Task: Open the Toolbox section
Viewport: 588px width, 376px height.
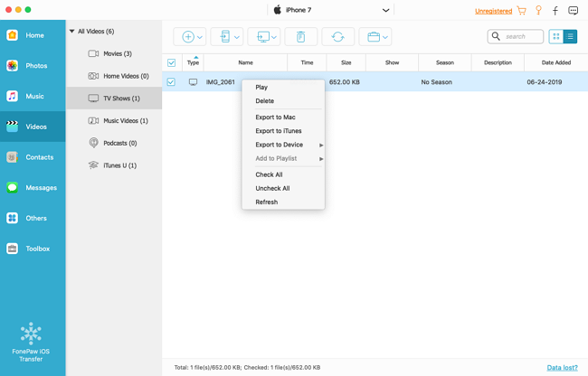Action: 33,249
